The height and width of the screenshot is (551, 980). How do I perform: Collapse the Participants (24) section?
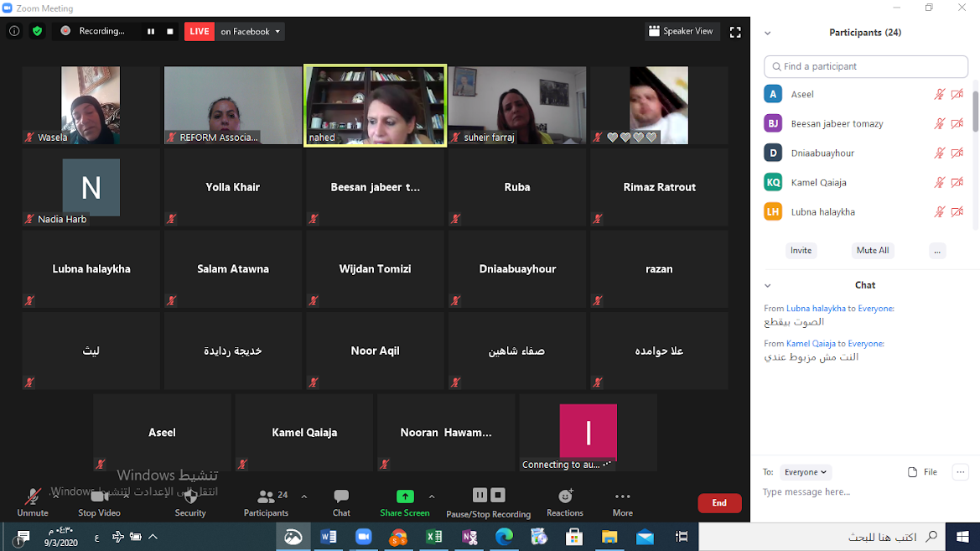[768, 34]
